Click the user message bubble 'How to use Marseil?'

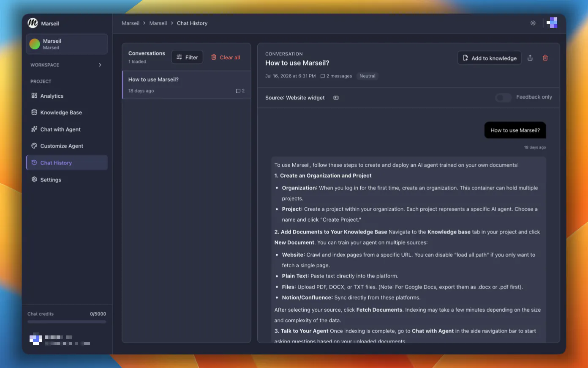(x=515, y=130)
